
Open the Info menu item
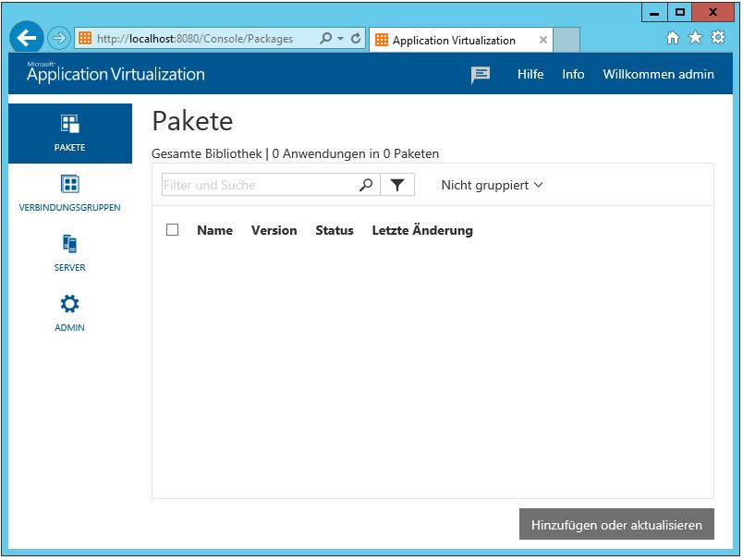[573, 75]
